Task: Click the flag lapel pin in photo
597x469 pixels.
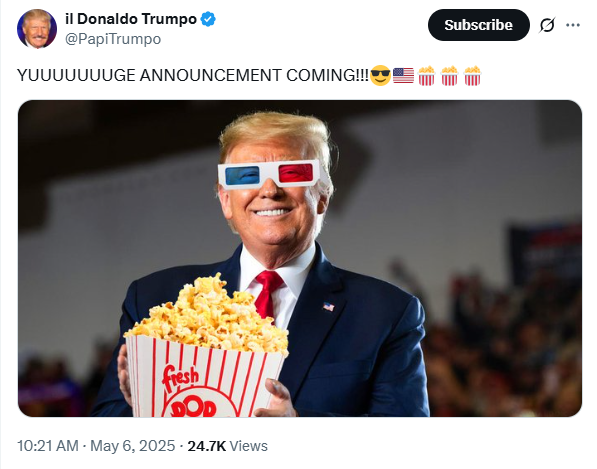Action: click(329, 306)
